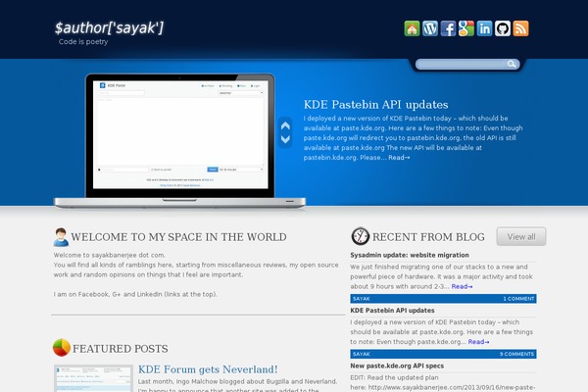
Task: Click the laptop screenshot of KDE Paste
Action: coord(180,134)
